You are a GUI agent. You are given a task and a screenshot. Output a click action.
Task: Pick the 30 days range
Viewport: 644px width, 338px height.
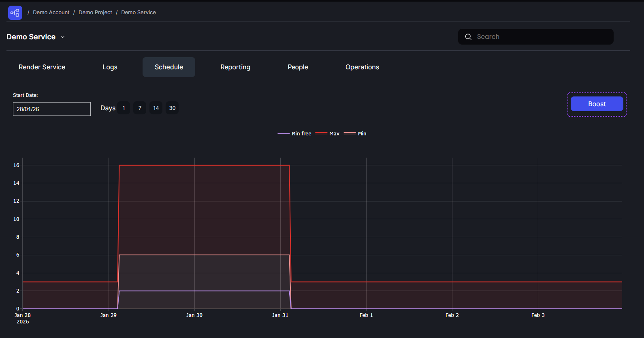pos(172,108)
